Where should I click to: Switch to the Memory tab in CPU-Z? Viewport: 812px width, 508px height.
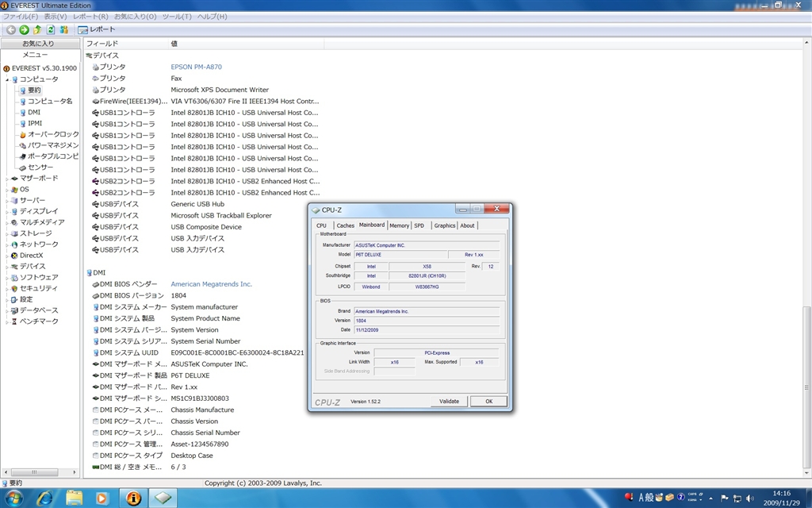coord(399,225)
